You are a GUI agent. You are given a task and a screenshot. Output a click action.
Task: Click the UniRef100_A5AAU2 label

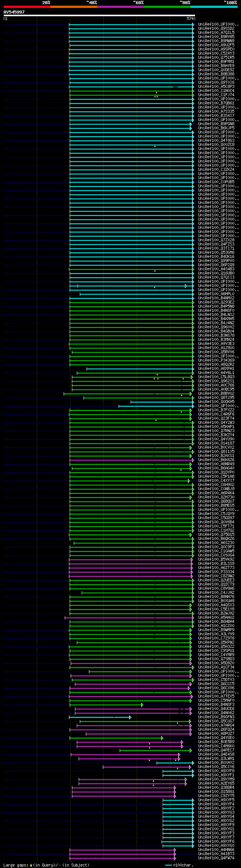click(216, 617)
